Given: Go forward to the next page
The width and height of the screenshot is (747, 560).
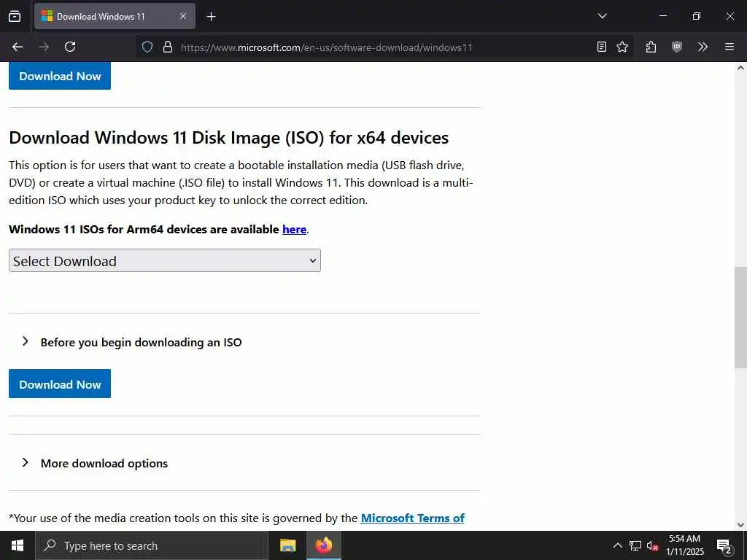Looking at the screenshot, I should (44, 47).
